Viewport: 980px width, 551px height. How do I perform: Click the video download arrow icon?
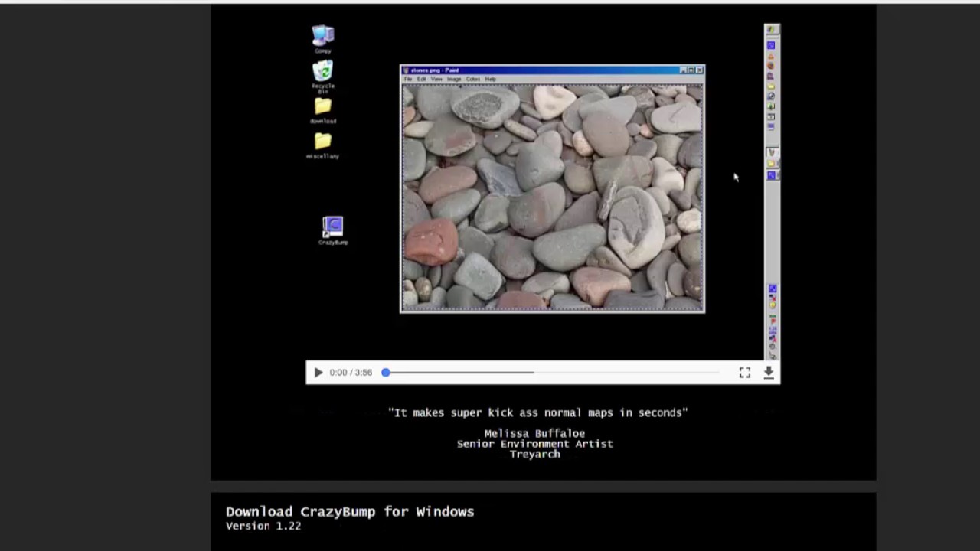[x=769, y=373]
